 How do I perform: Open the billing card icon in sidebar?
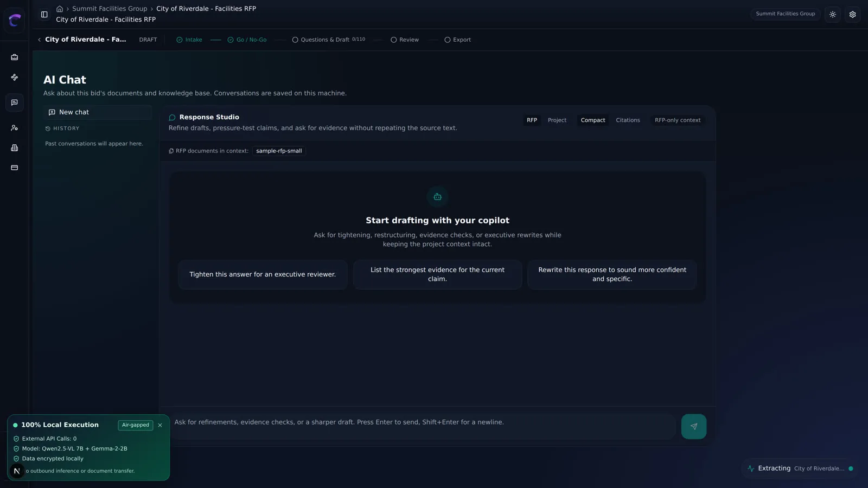(15, 168)
